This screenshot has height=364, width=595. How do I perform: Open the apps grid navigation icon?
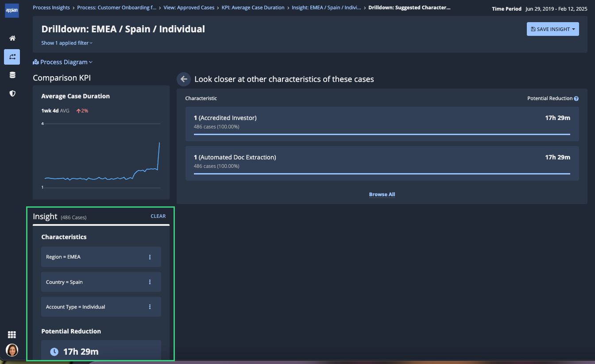12,335
